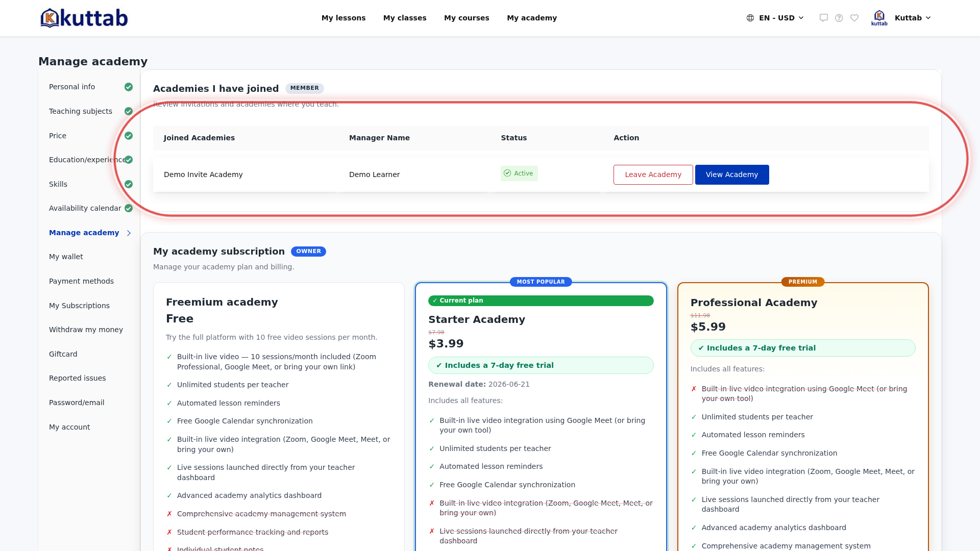
Task: Click Professional plan 7-day free trial banner
Action: click(x=803, y=348)
